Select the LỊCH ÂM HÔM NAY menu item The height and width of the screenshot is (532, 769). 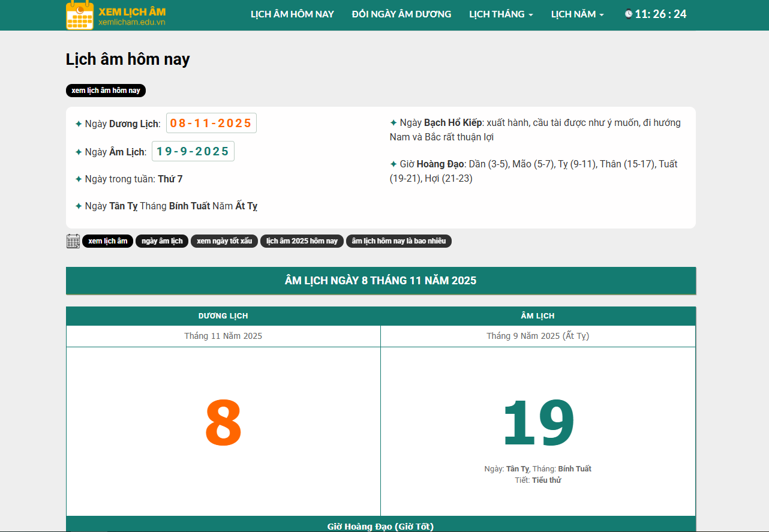click(292, 14)
